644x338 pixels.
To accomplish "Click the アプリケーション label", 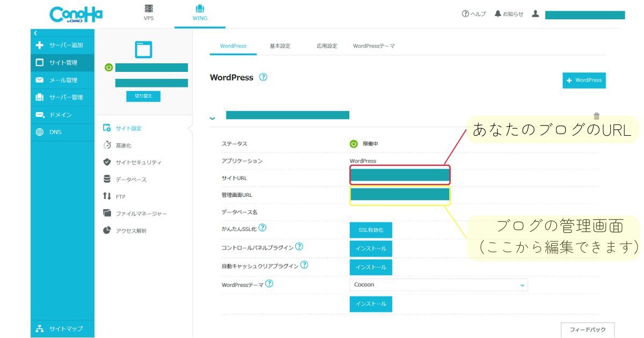I will coord(243,161).
